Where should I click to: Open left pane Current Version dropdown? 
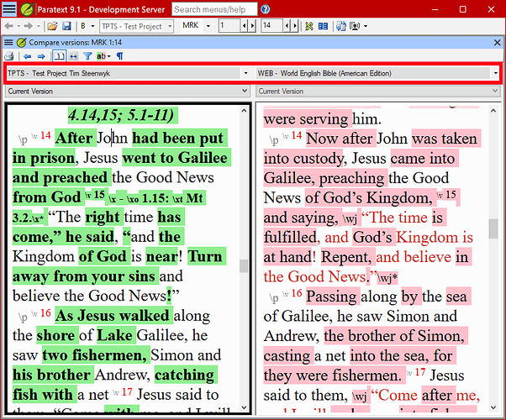[x=128, y=92]
